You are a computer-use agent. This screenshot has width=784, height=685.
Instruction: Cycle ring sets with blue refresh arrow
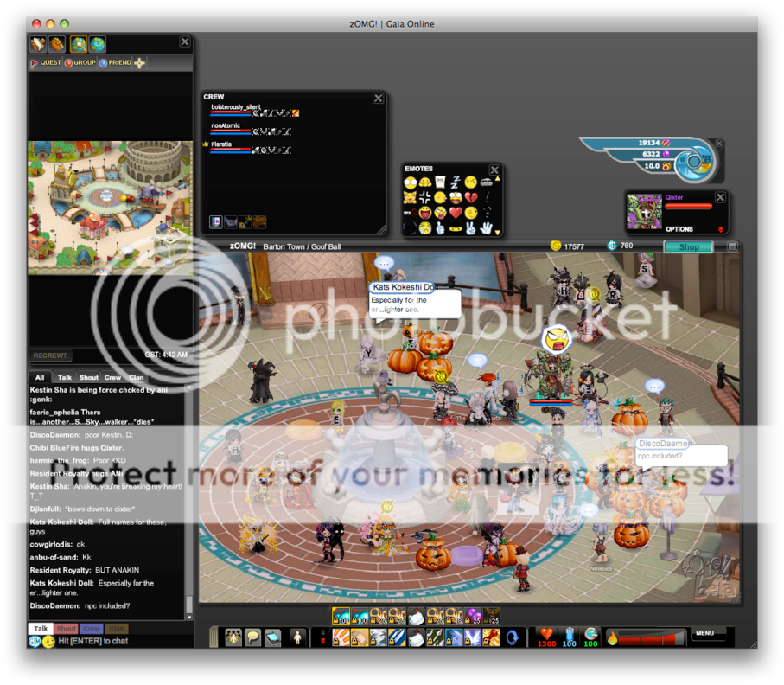coord(513,637)
